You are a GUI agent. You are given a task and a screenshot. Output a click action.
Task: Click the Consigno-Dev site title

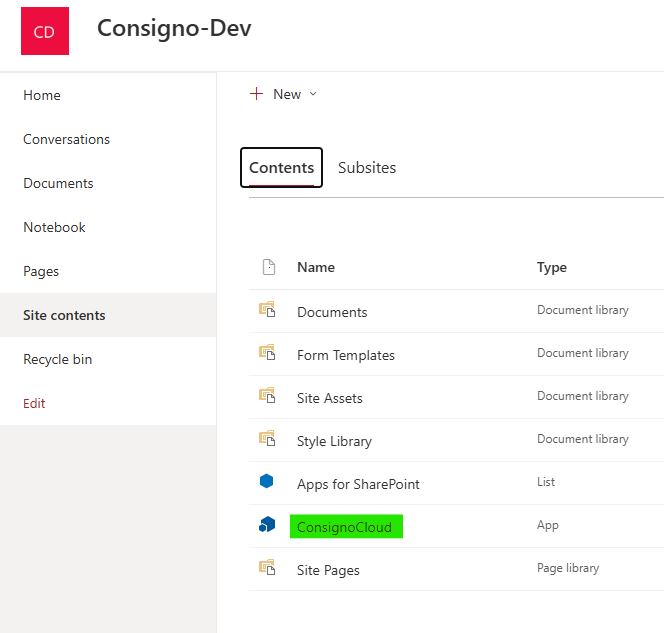click(x=174, y=28)
